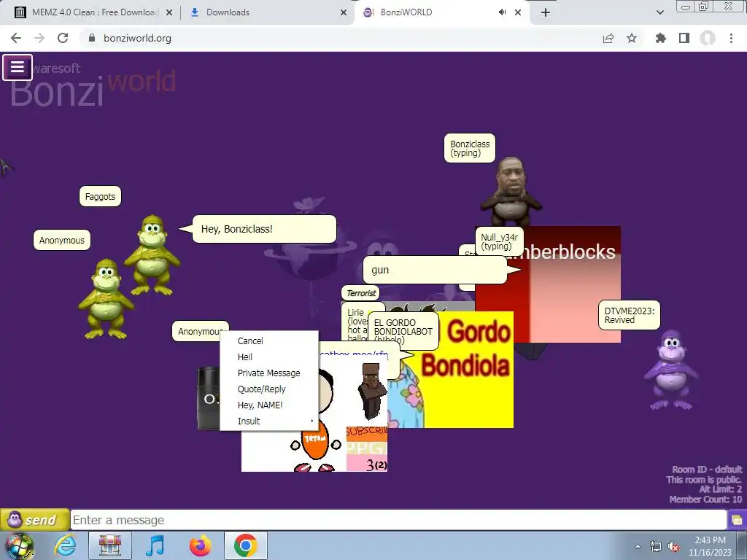
Task: View site security lock info
Action: 92,38
